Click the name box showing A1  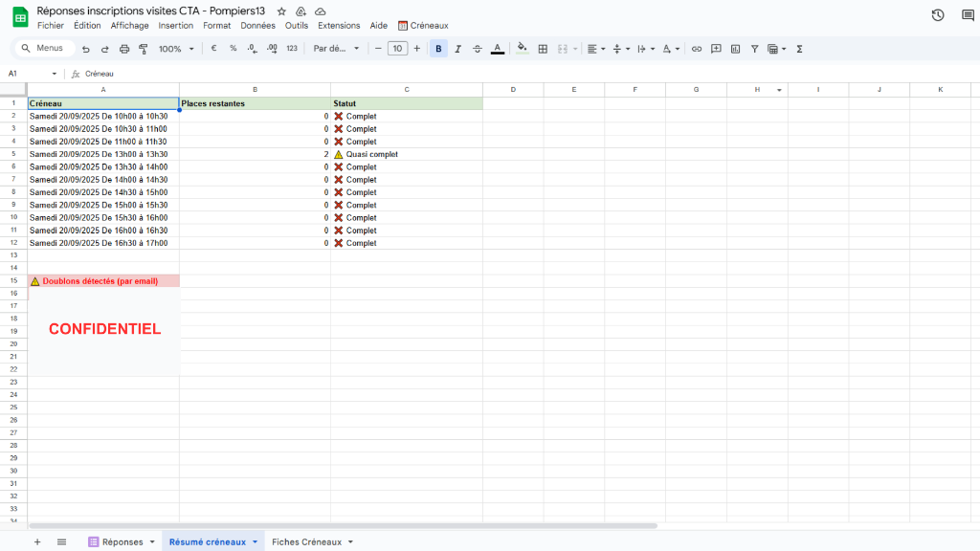pyautogui.click(x=28, y=74)
